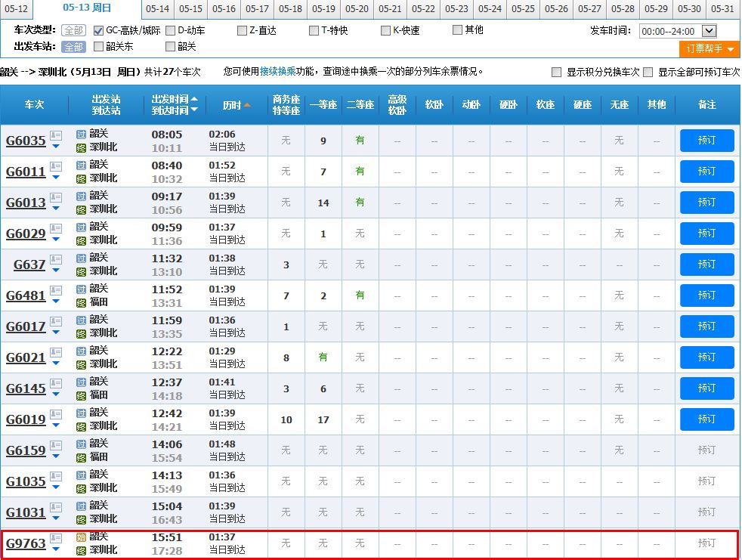Enable the K-快速 train type filter
742x560 pixels.
click(x=384, y=31)
